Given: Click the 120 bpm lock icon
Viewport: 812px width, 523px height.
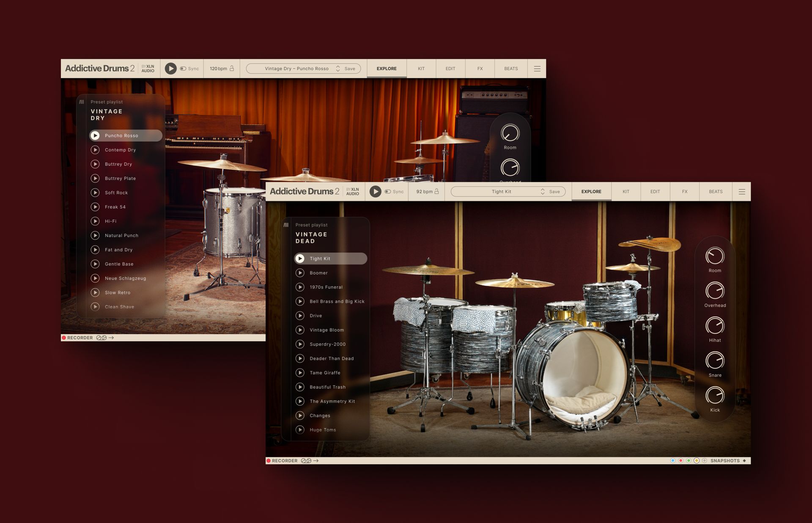Looking at the screenshot, I should click(x=232, y=69).
